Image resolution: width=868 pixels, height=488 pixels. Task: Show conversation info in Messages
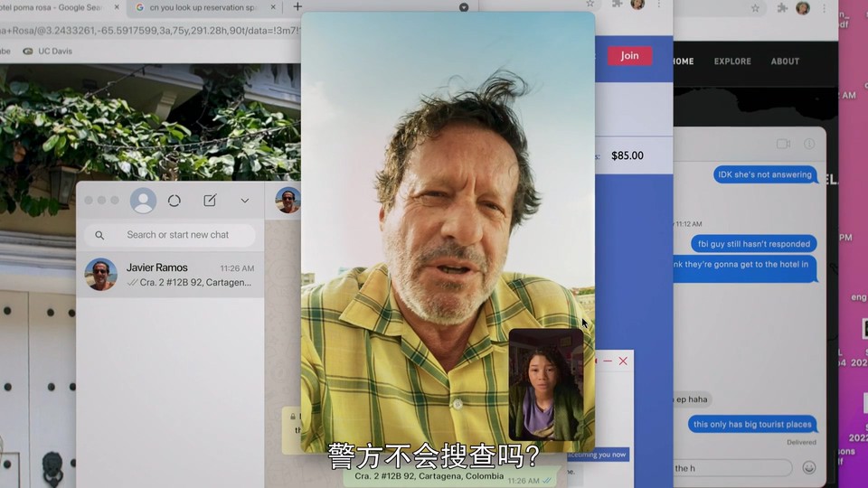(809, 144)
